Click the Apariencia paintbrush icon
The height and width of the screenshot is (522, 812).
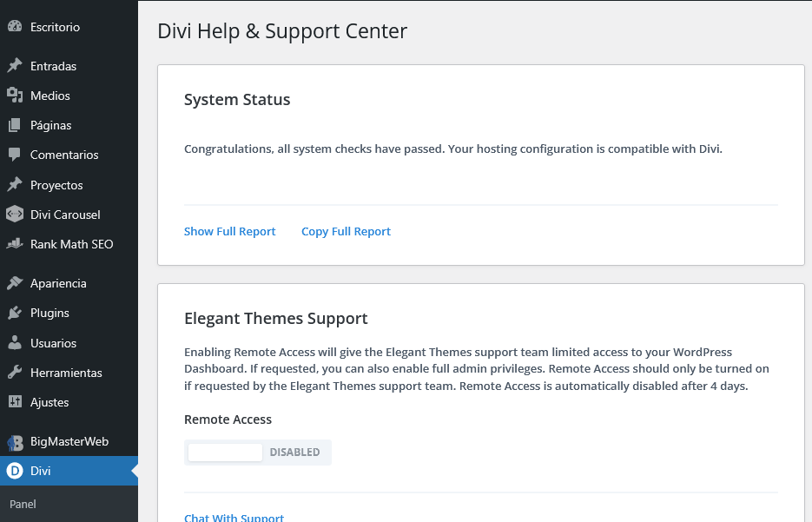pos(14,283)
